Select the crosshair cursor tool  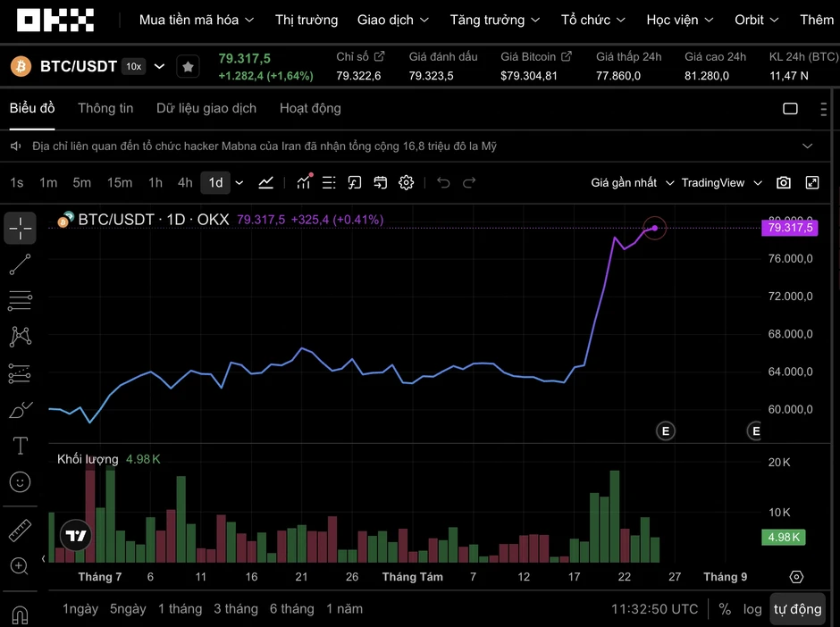pyautogui.click(x=20, y=228)
